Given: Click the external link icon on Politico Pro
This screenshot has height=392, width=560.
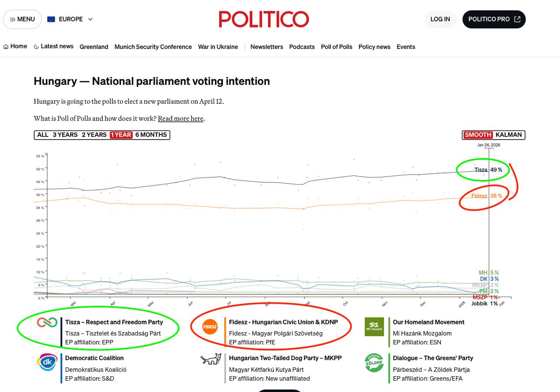Looking at the screenshot, I should [x=518, y=19].
